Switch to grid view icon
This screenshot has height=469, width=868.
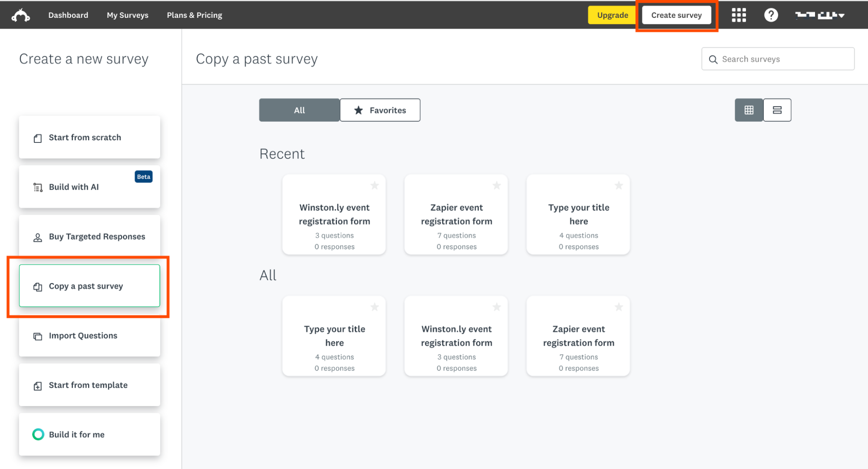749,110
